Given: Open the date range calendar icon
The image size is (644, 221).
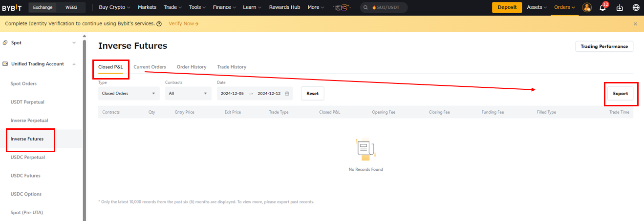Looking at the screenshot, I should (x=287, y=93).
